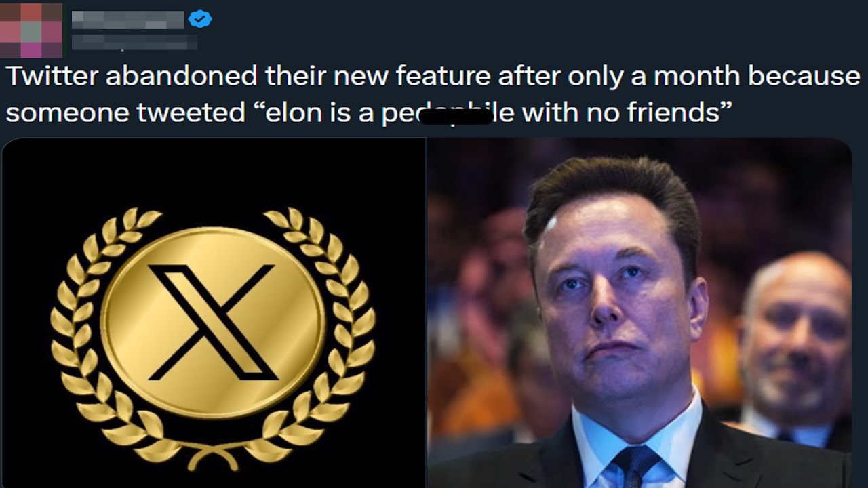The image size is (868, 488).
Task: Click the dark blue tie in the photo
Action: point(635,465)
